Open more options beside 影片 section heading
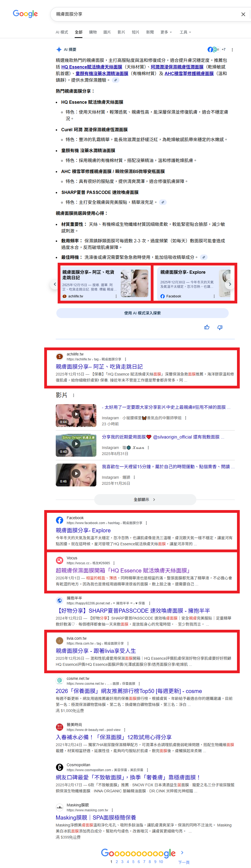The image size is (251, 868). 74,395
